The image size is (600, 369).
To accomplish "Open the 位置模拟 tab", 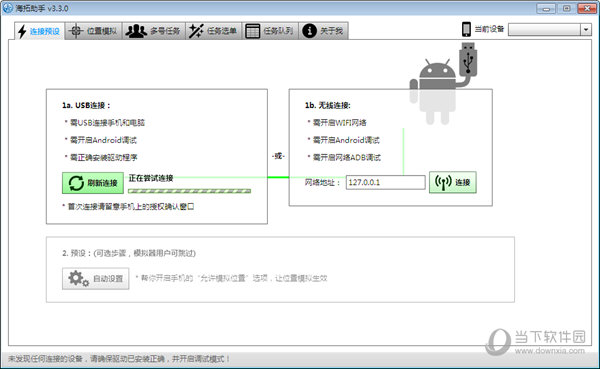I will (93, 31).
